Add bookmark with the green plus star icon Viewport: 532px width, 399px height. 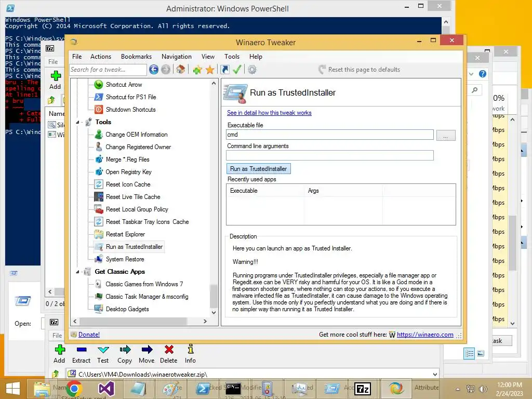197,70
